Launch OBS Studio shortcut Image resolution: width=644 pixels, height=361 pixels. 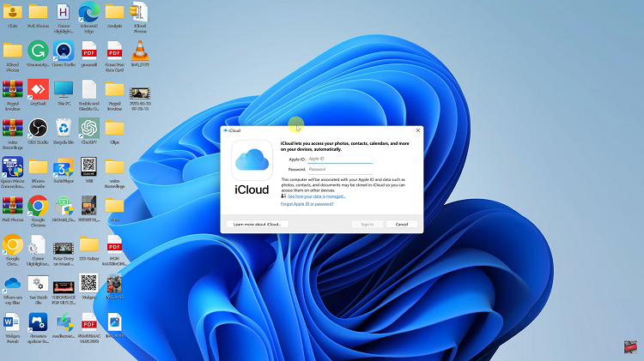(38, 131)
